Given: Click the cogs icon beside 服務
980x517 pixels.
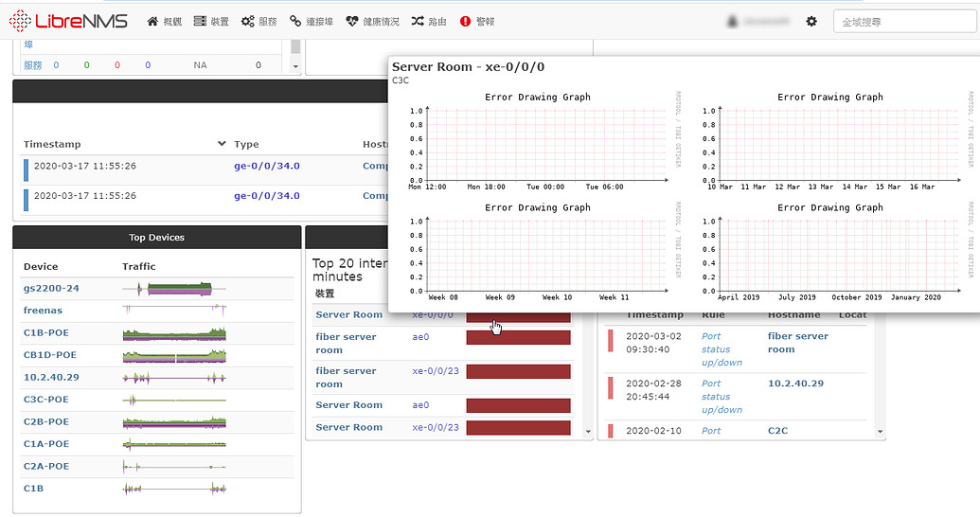Looking at the screenshot, I should point(247,21).
